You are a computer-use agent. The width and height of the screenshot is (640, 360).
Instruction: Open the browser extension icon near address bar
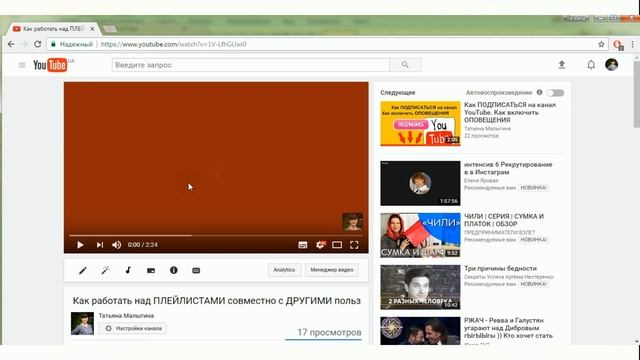point(618,45)
